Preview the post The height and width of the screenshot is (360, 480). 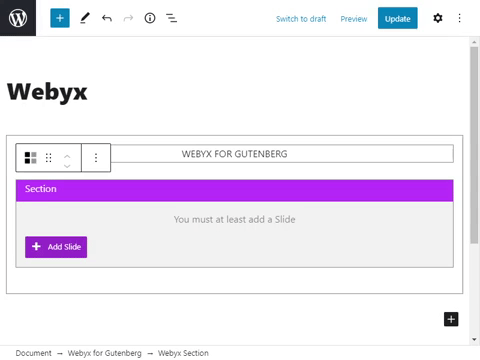click(354, 19)
